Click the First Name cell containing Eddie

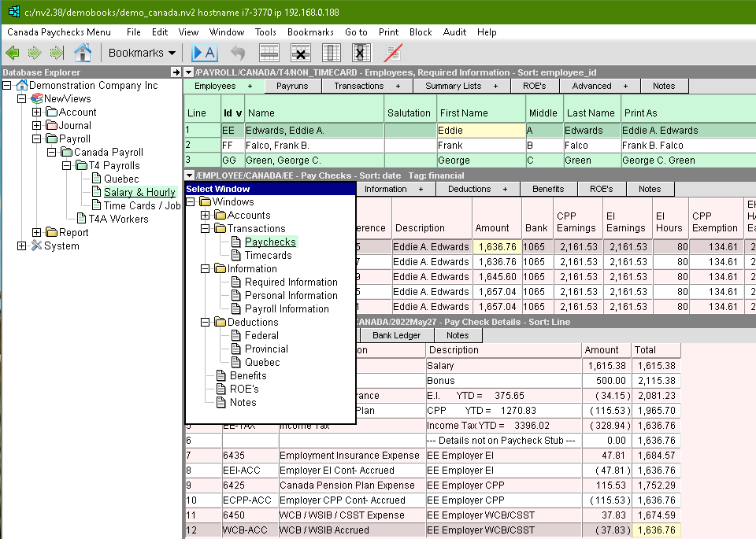tap(480, 131)
